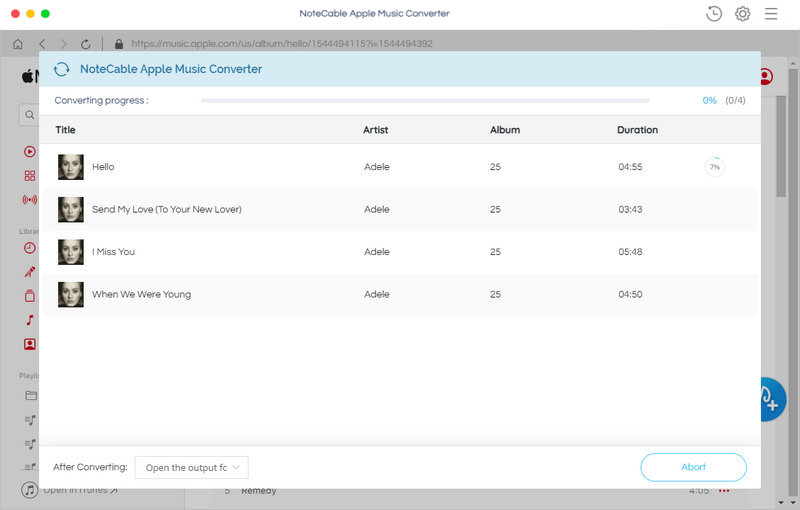Click the I Miss You album thumbnail
Viewport: 800px width, 510px height.
pos(70,251)
